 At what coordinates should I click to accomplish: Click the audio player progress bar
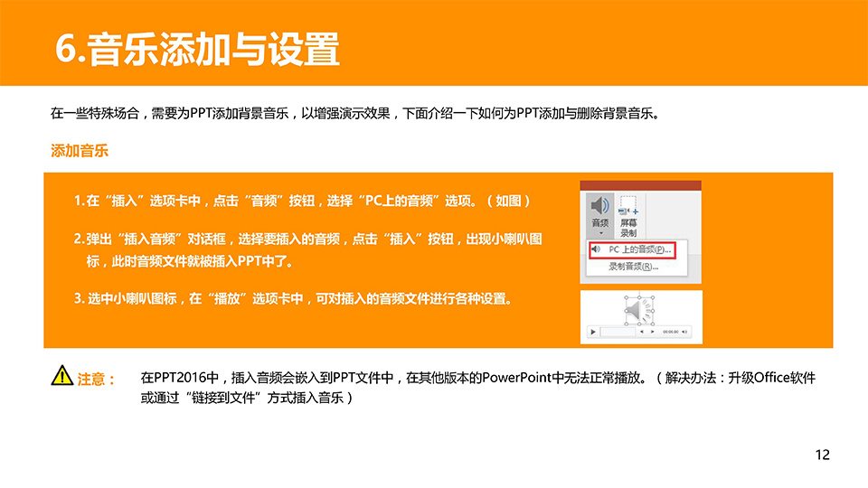618,333
